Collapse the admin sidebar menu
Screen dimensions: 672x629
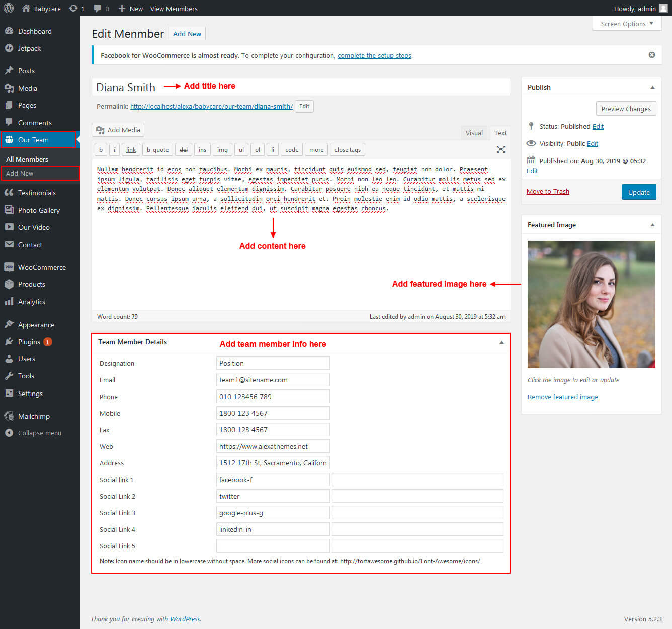point(40,433)
